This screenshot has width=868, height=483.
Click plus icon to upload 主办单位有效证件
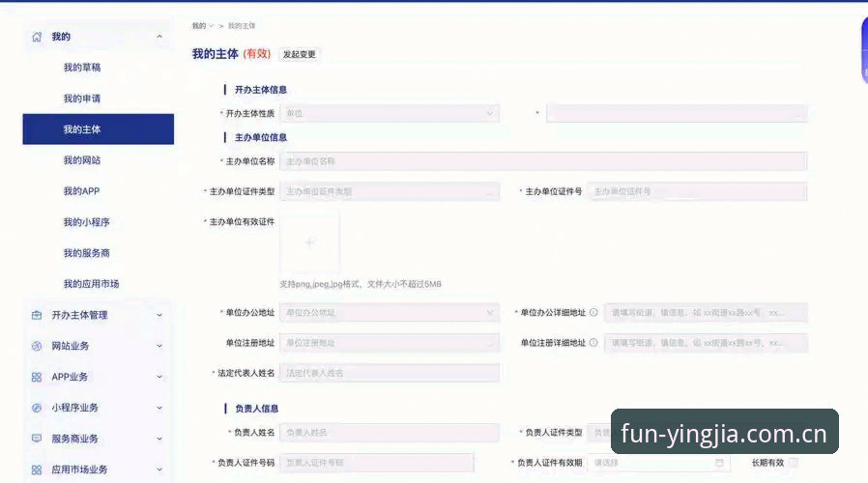point(310,242)
